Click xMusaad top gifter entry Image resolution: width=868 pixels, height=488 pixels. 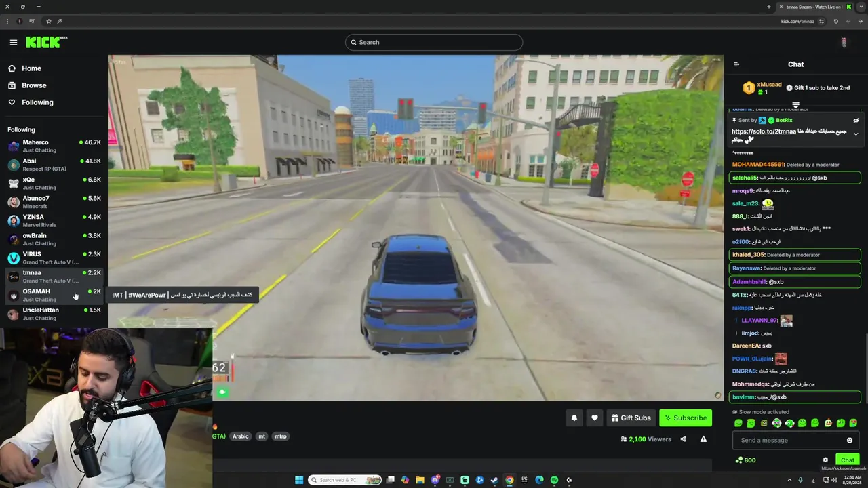(x=762, y=87)
